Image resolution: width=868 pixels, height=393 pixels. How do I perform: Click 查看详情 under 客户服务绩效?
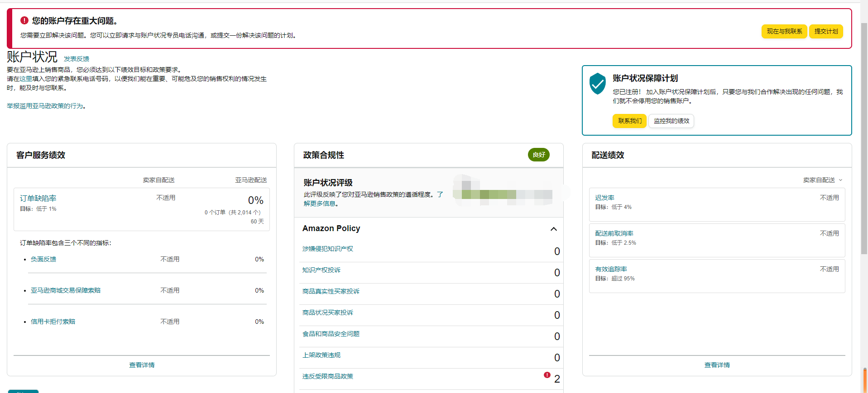[x=142, y=365]
